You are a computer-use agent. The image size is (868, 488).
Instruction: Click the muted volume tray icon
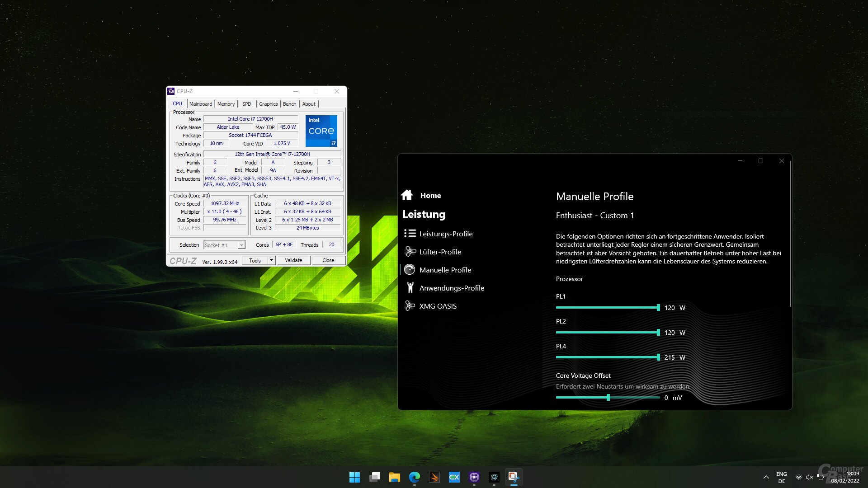coord(809,477)
